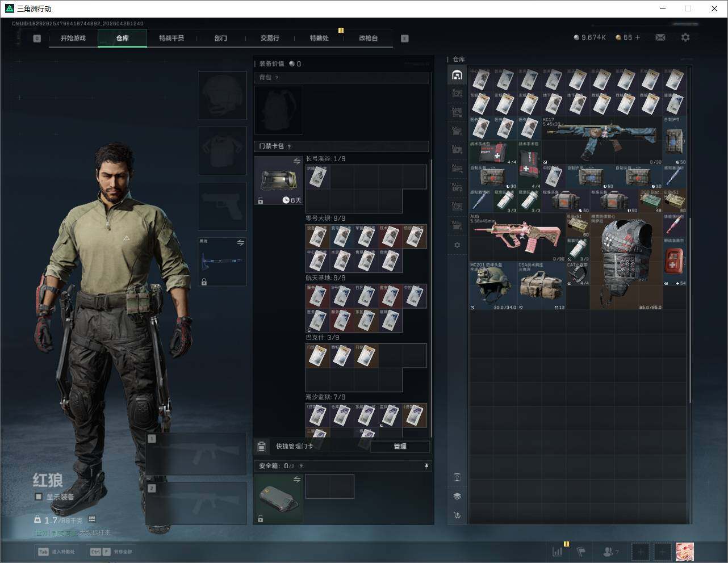Click the swap arrows on melee weapon slot
The width and height of the screenshot is (728, 563).
(x=241, y=243)
